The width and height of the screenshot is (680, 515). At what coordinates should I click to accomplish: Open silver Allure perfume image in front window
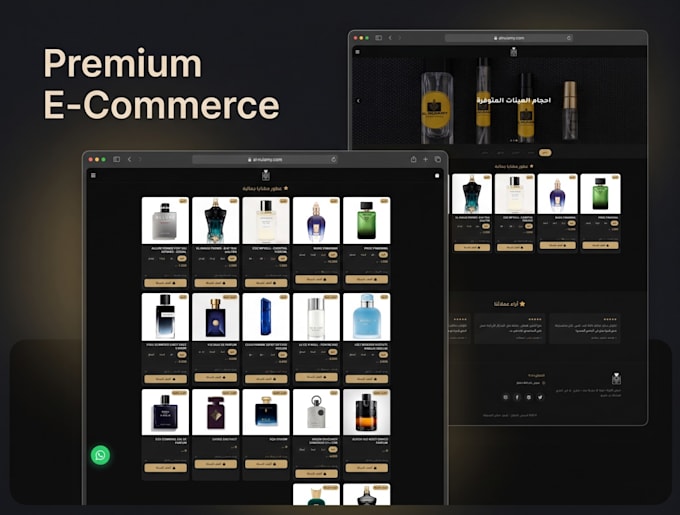165,220
